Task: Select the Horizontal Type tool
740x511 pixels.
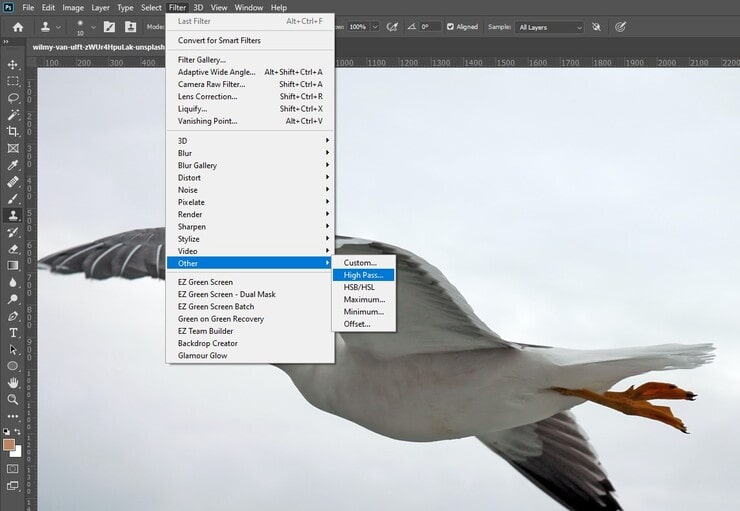Action: pyautogui.click(x=13, y=333)
